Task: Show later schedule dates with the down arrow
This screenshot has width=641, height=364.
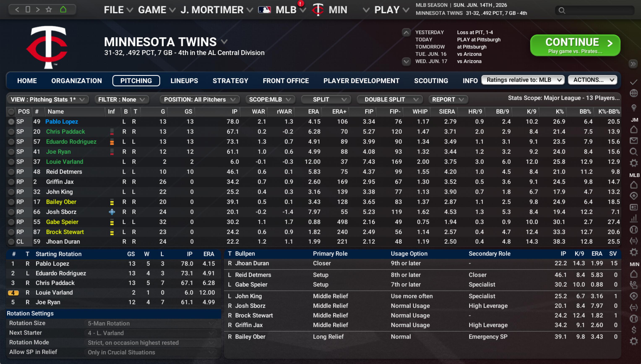Action: [x=406, y=61]
